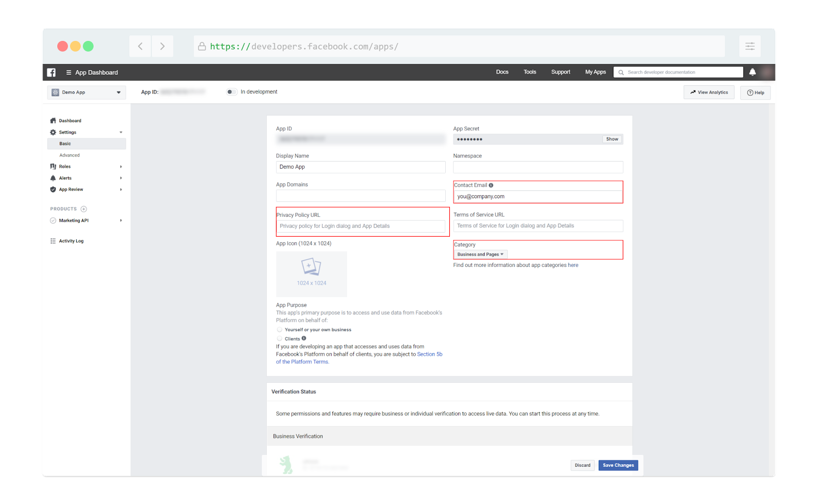
Task: Toggle the In development switch
Action: [232, 92]
